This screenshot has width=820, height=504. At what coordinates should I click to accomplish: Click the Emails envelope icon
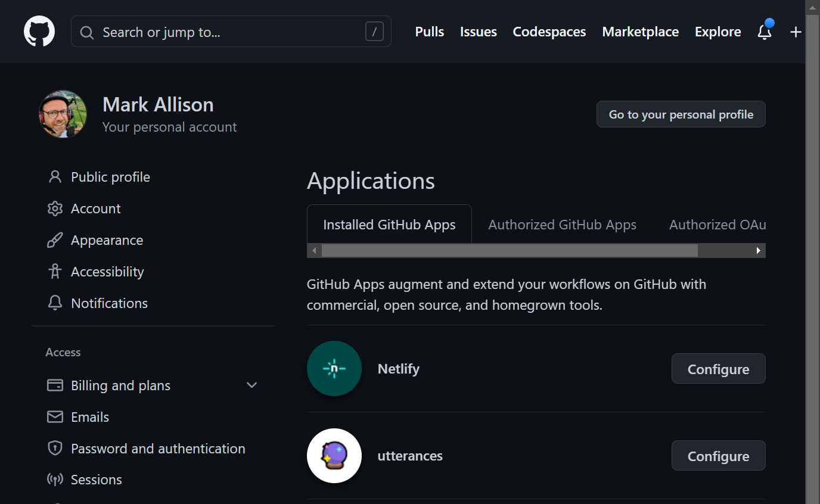point(55,417)
